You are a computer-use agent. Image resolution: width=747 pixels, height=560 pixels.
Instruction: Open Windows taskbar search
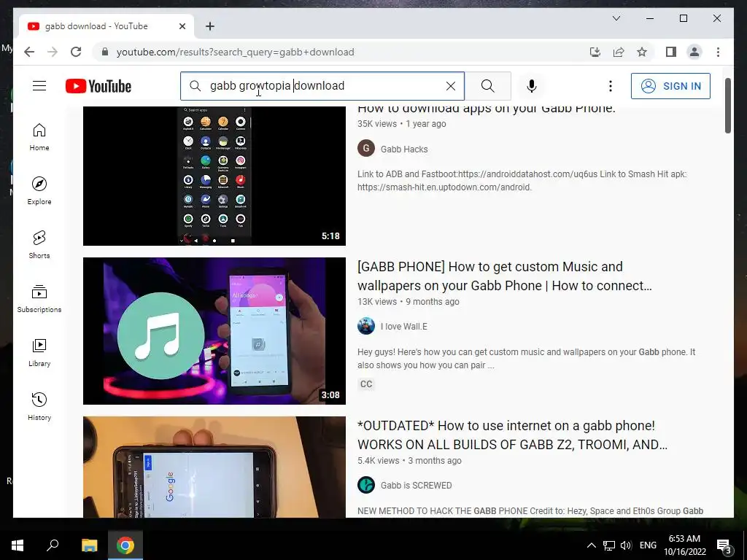(x=53, y=545)
